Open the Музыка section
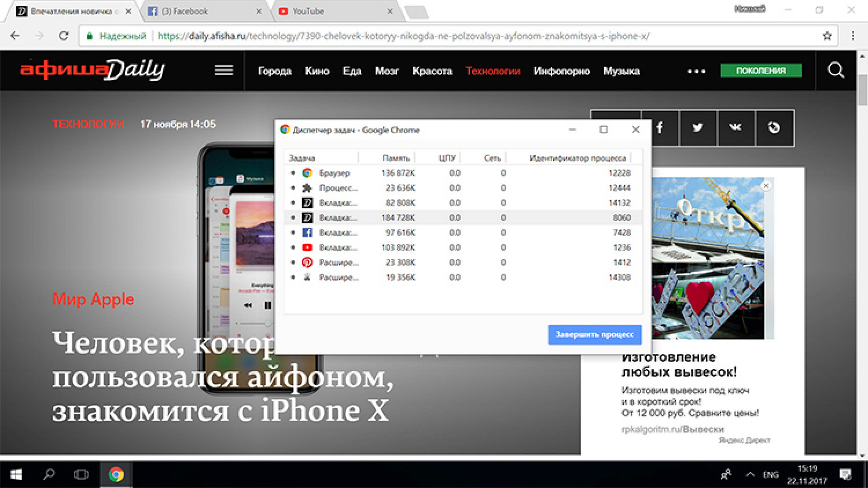Image resolution: width=868 pixels, height=488 pixels. (x=621, y=71)
